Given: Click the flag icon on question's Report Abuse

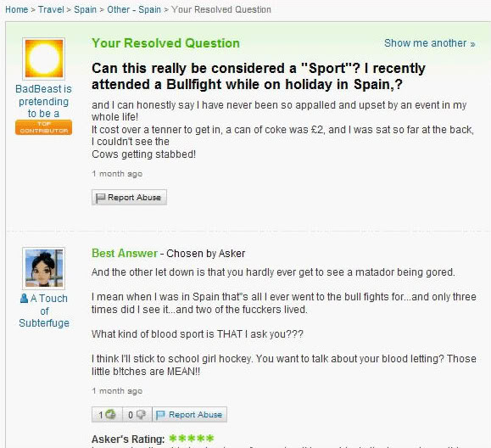Looking at the screenshot, I should click(x=100, y=198).
